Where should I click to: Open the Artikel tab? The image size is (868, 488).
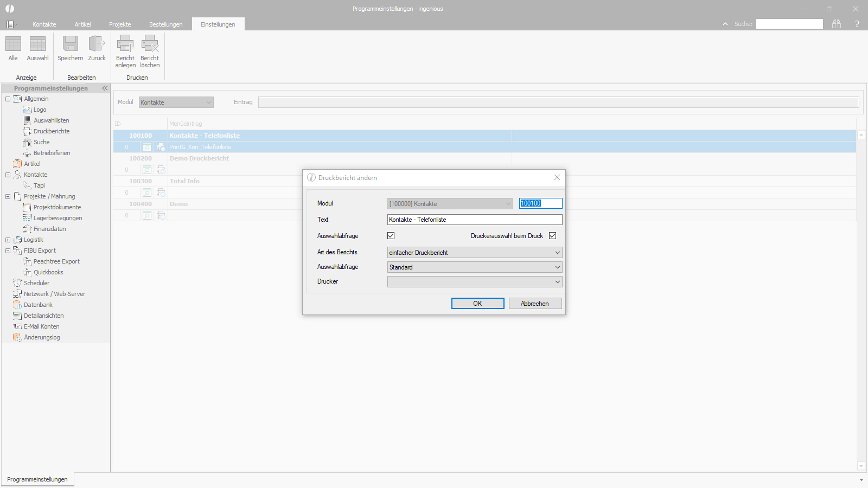click(x=82, y=24)
